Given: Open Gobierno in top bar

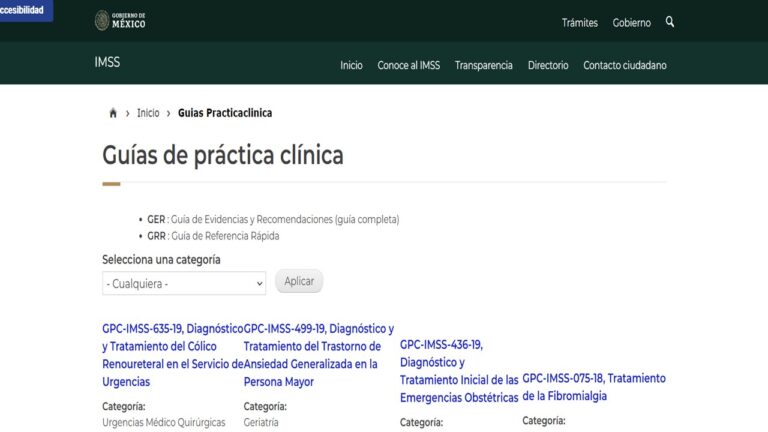Looking at the screenshot, I should coord(631,23).
